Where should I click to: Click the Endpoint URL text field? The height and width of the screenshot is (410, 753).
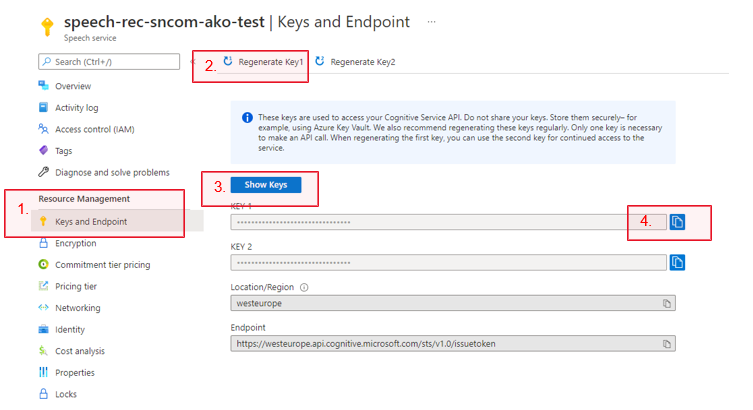[445, 343]
